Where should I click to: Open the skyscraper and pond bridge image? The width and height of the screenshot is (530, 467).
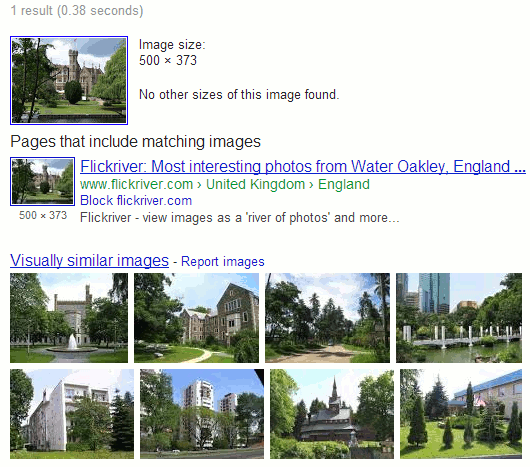click(459, 318)
